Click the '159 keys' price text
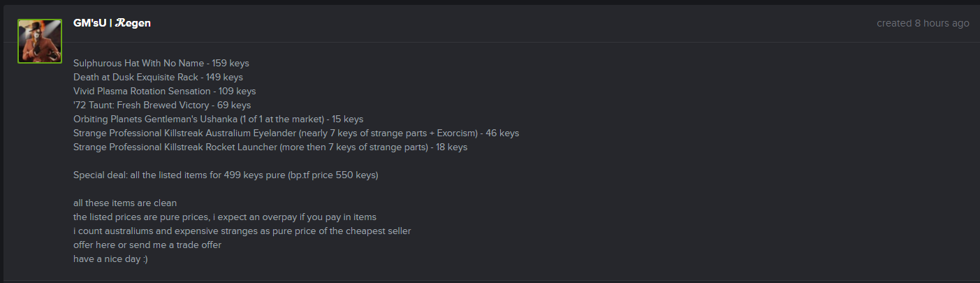This screenshot has height=283, width=980. [231, 64]
